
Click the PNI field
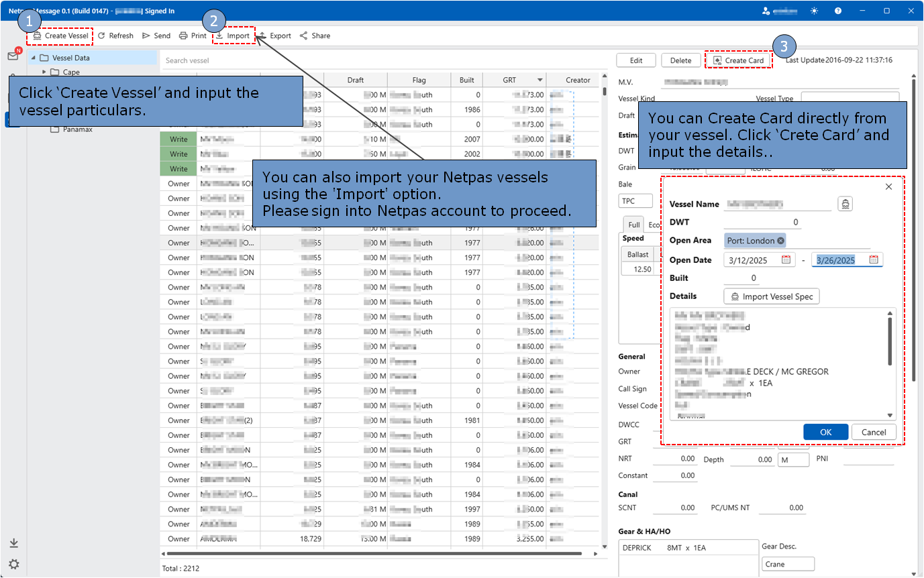point(869,459)
